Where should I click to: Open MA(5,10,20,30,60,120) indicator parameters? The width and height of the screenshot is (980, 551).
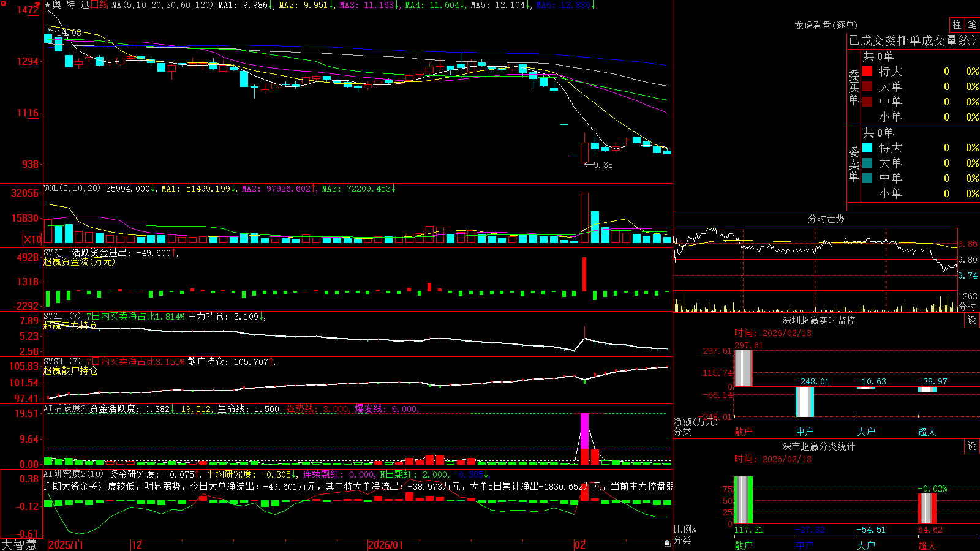(162, 5)
